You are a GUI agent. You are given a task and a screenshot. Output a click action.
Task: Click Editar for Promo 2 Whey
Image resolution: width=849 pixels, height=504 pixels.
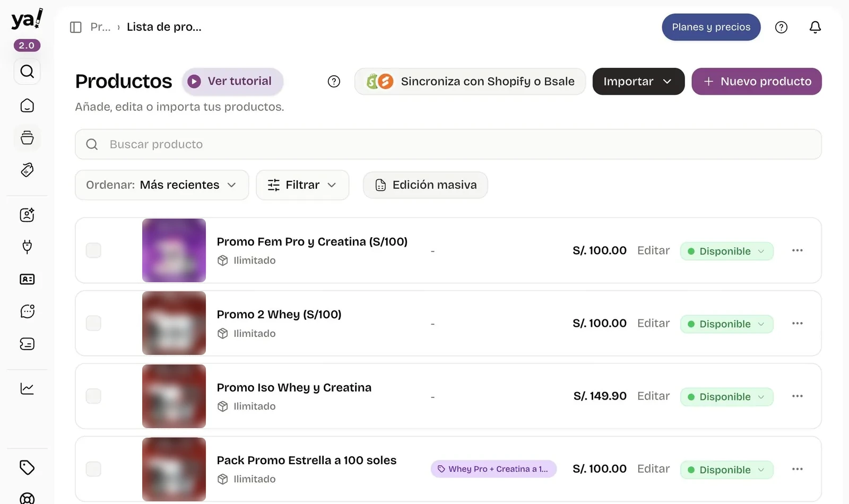[x=653, y=323]
